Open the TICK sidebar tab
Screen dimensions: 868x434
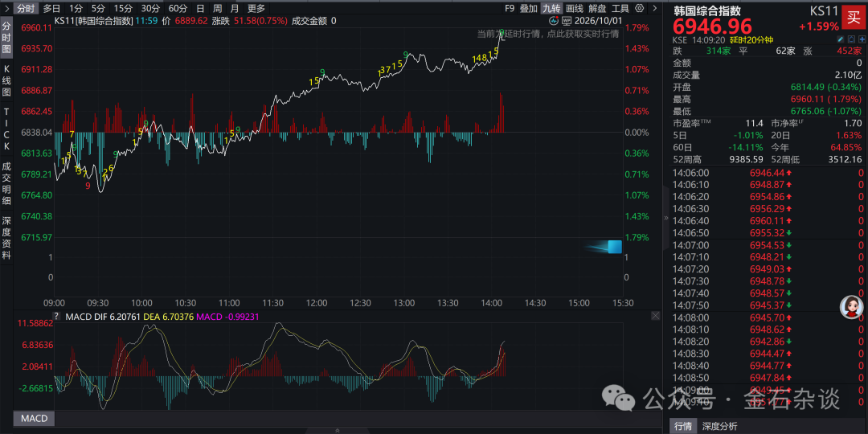[6, 129]
